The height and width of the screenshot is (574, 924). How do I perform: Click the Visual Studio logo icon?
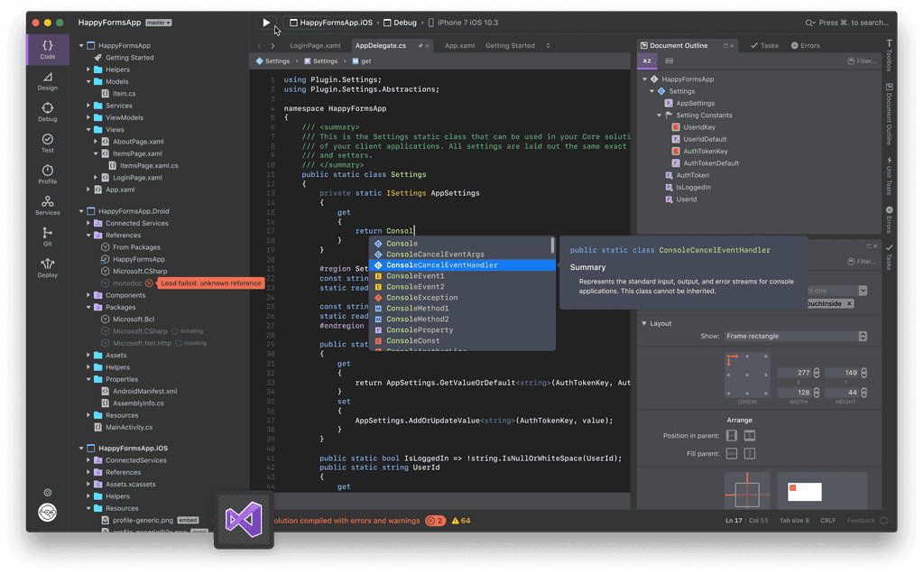[244, 519]
